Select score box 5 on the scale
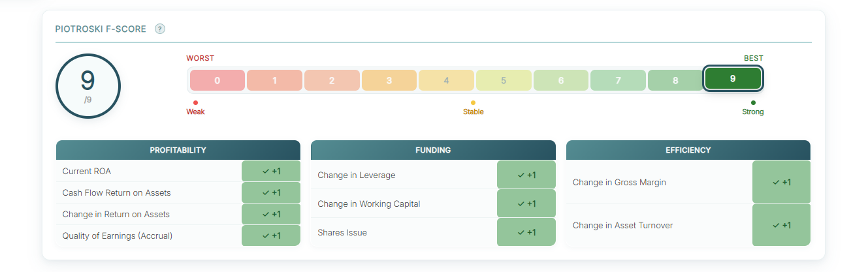This screenshot has height=272, width=868. (504, 80)
